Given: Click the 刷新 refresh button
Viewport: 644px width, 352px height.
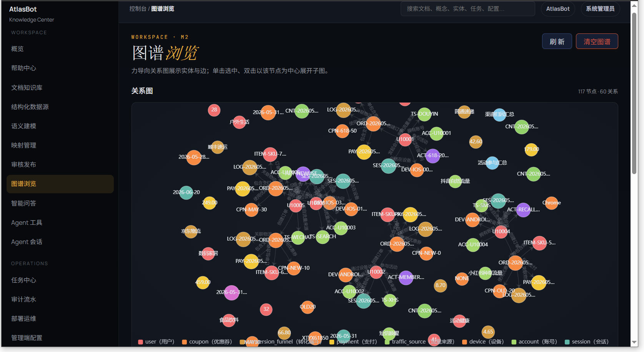Looking at the screenshot, I should point(557,42).
